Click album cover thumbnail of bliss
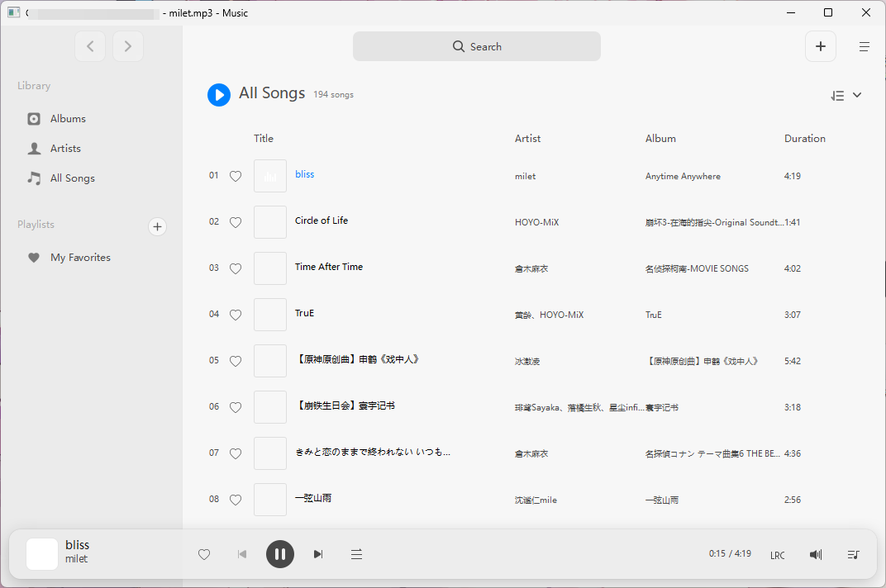The image size is (886, 588). [270, 176]
